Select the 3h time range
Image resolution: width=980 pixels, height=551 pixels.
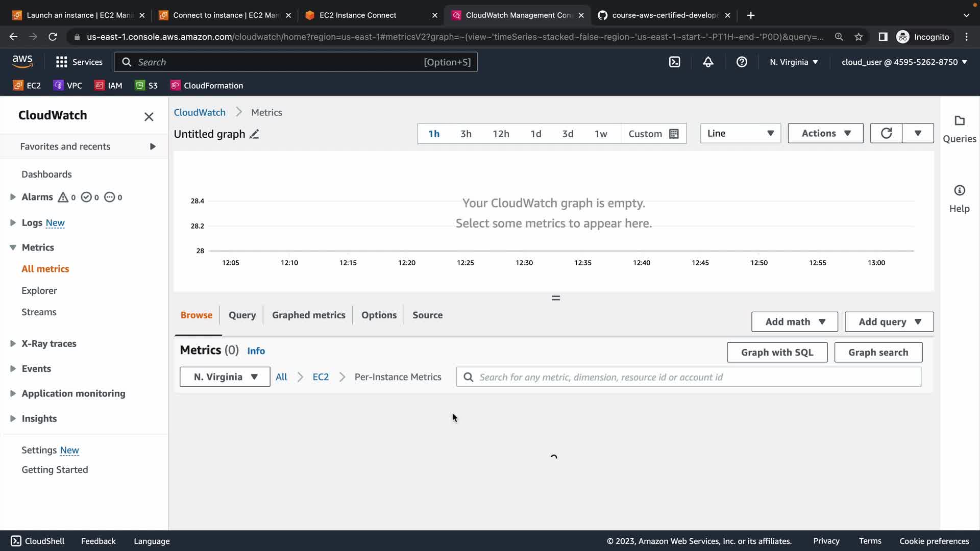465,134
